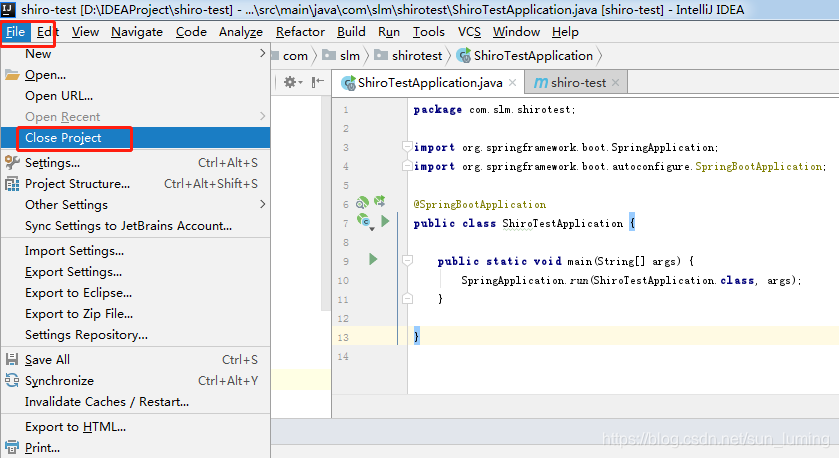Viewport: 839px width, 458px height.
Task: Click the com breadcrumb item
Action: [x=295, y=56]
